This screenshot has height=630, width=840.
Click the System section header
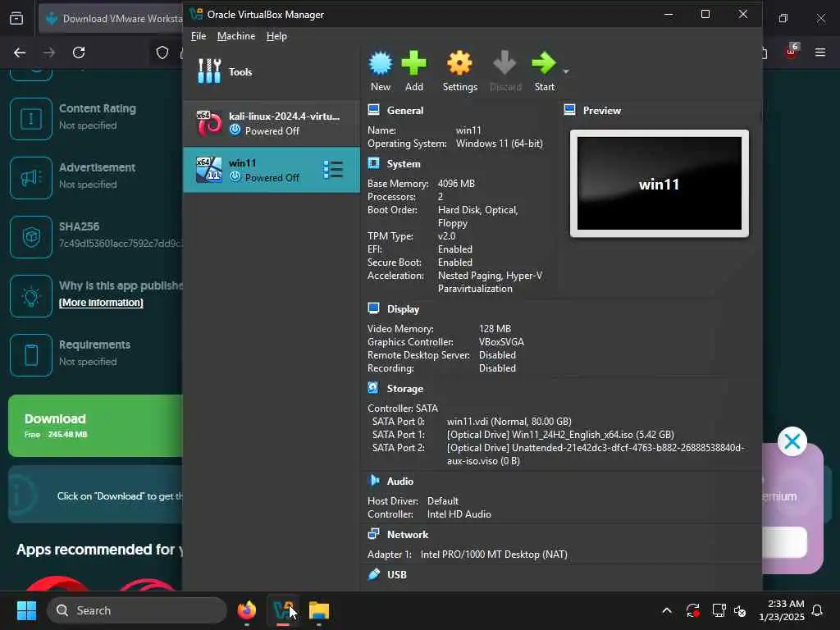404,164
